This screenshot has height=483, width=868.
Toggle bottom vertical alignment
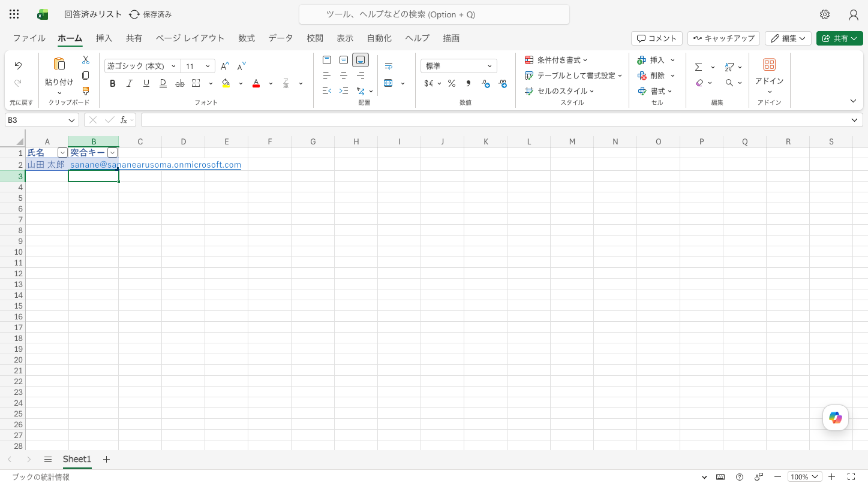[361, 60]
